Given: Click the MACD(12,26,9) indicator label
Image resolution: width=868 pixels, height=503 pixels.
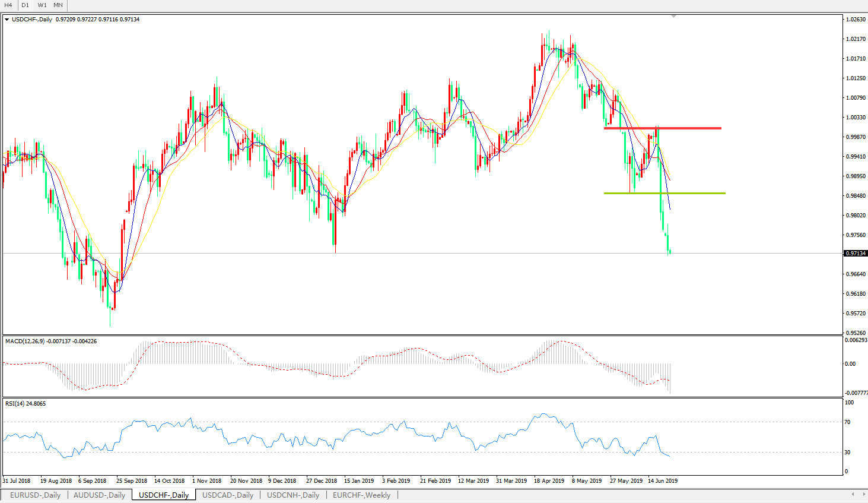Looking at the screenshot, I should click(x=25, y=341).
